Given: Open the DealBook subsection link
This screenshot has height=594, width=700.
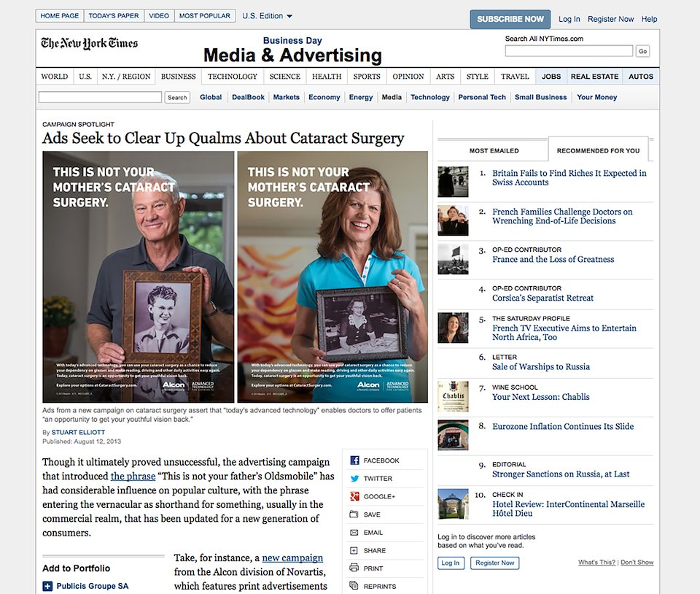Looking at the screenshot, I should [x=248, y=97].
